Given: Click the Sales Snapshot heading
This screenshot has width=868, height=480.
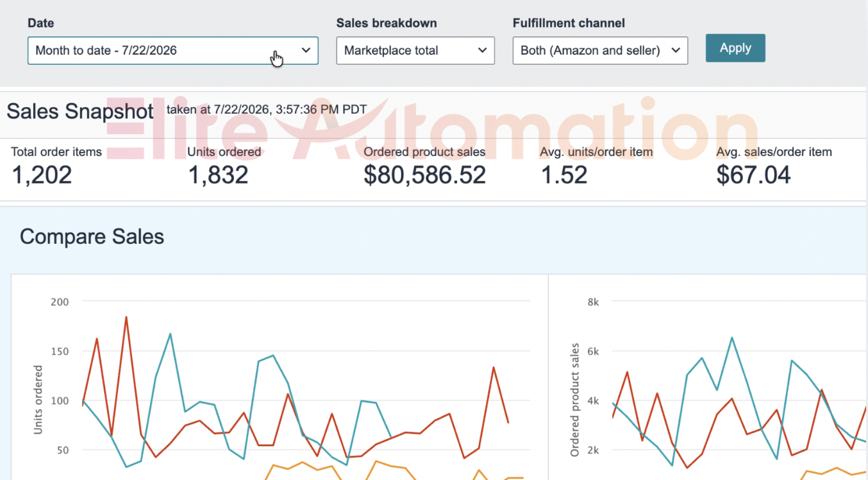Looking at the screenshot, I should (x=80, y=111).
